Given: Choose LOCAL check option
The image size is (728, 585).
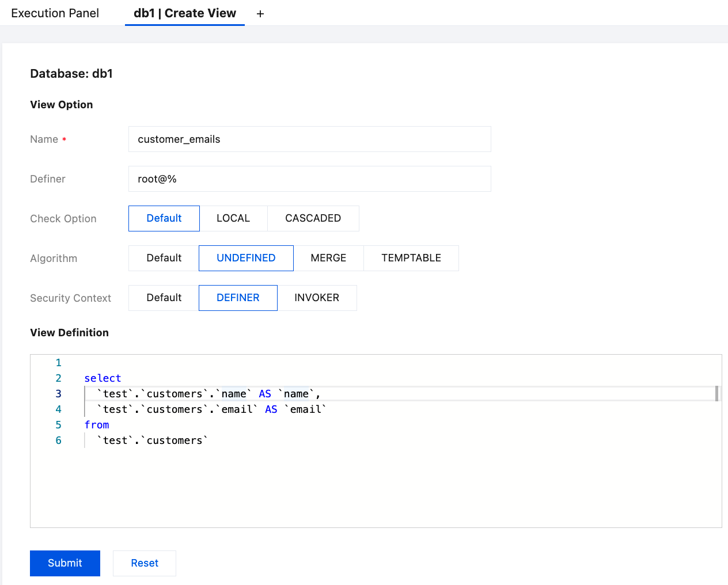Looking at the screenshot, I should [233, 218].
